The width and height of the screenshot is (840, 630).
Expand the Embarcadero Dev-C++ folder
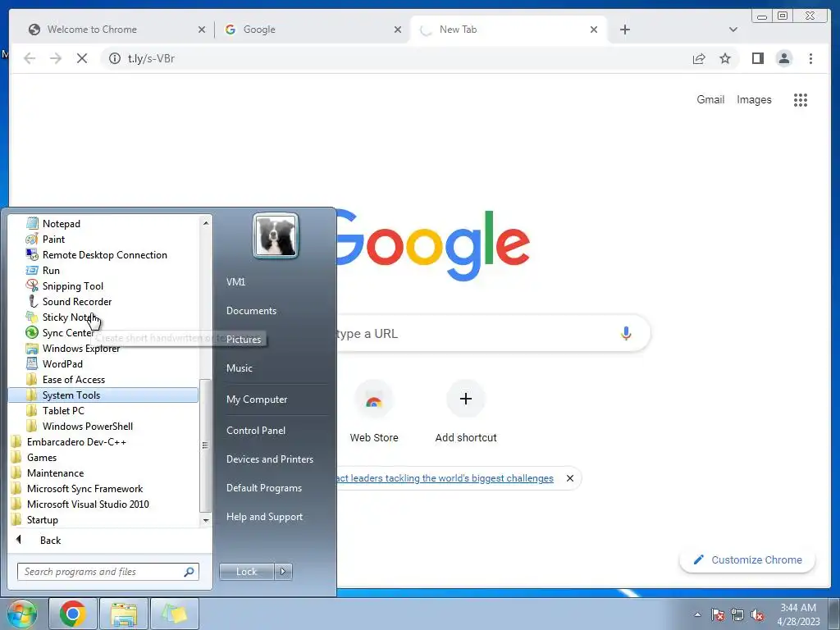click(76, 441)
